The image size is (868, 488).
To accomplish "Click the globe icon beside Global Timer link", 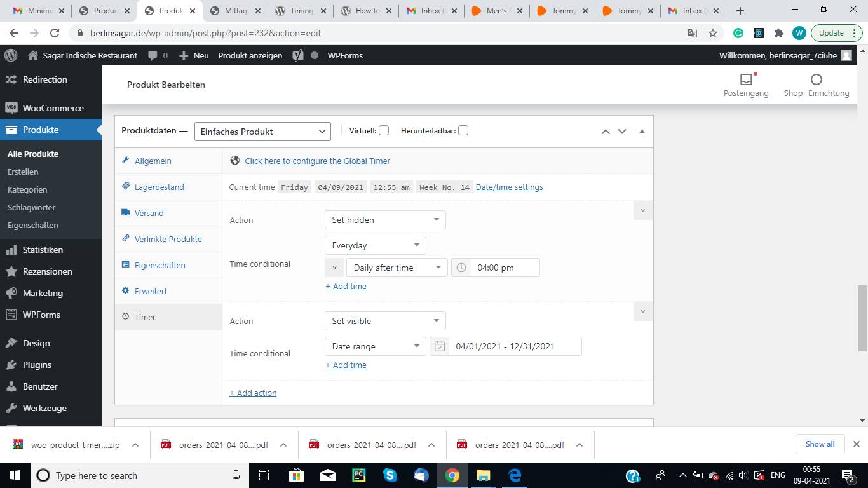I will (x=234, y=161).
